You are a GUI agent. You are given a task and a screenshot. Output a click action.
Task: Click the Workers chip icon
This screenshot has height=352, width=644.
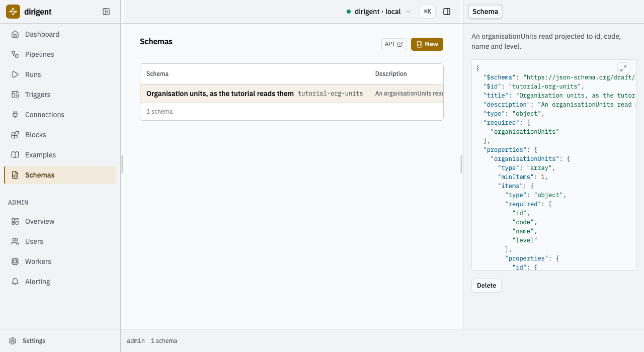[x=15, y=261]
